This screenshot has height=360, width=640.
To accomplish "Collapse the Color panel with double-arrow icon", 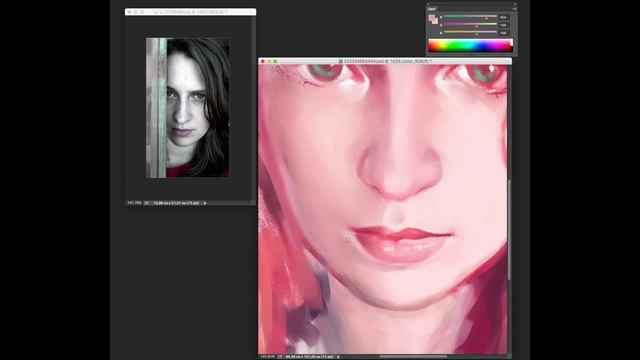I will pos(515,4).
